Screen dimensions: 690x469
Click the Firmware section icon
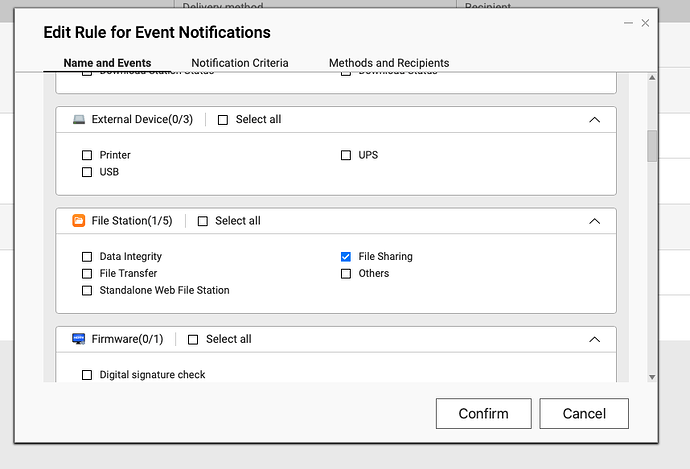pyautogui.click(x=79, y=339)
